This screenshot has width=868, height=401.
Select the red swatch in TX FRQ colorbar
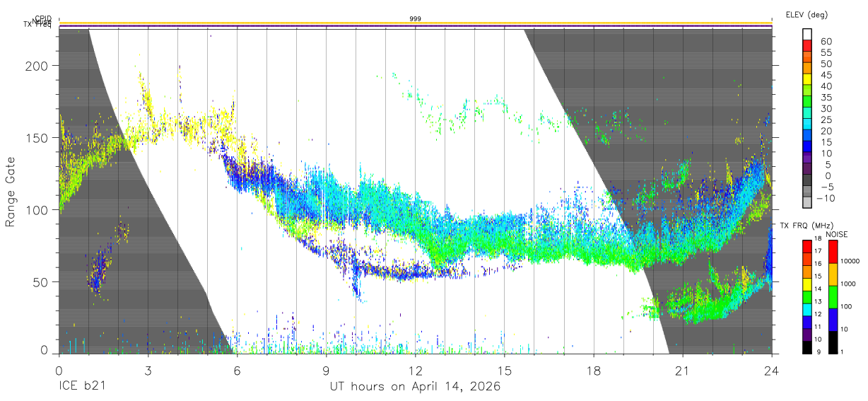[807, 245]
